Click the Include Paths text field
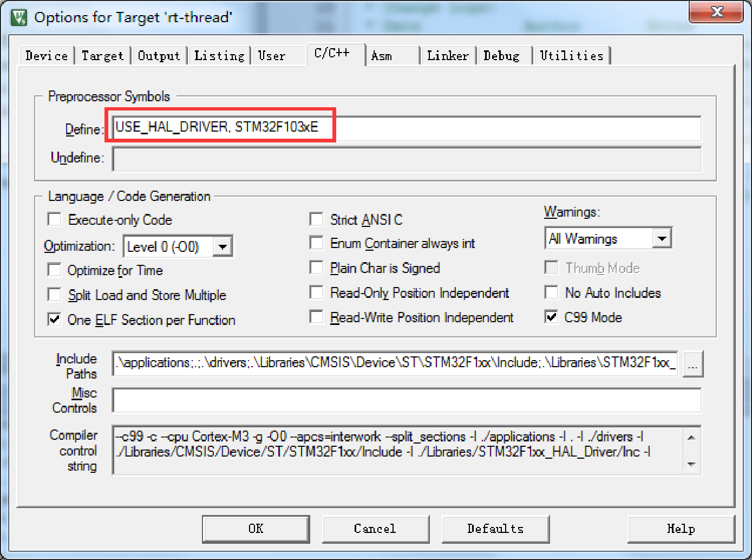The image size is (752, 560). click(x=395, y=363)
